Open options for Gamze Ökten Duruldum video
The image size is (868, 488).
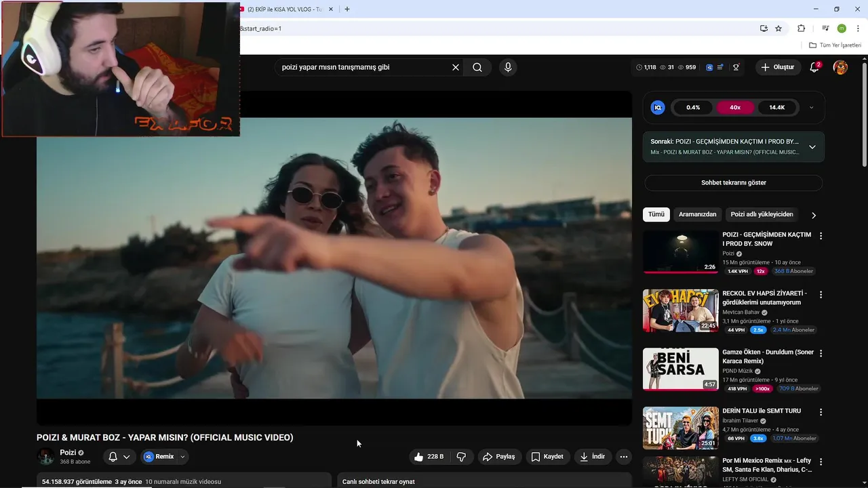coord(821,354)
